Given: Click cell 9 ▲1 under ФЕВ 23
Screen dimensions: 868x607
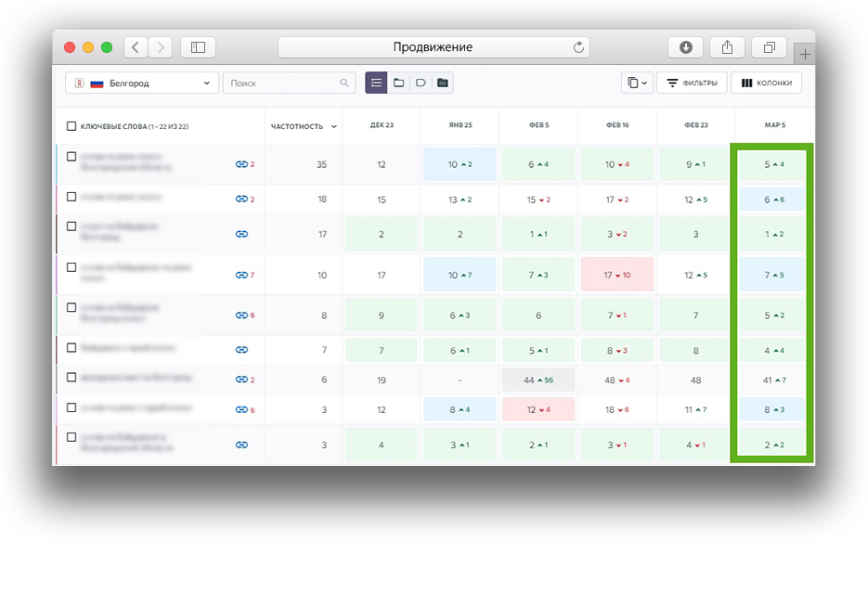Looking at the screenshot, I should [696, 164].
